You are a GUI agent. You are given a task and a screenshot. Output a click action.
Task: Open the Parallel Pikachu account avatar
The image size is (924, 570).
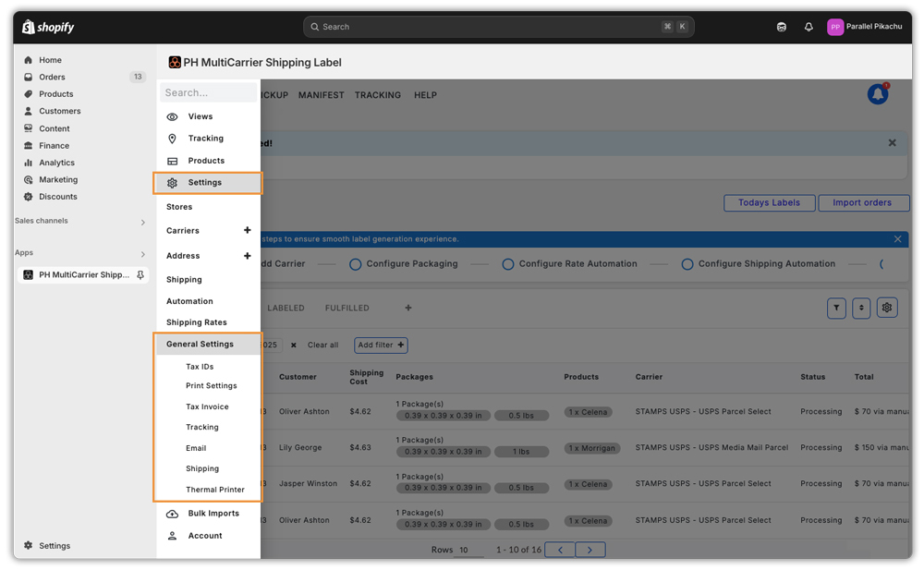coord(835,27)
